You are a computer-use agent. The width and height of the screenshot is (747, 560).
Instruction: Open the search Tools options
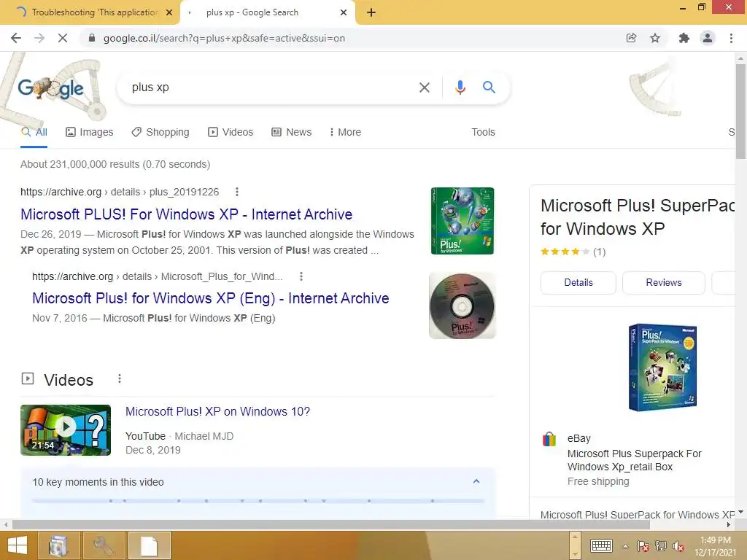click(483, 132)
